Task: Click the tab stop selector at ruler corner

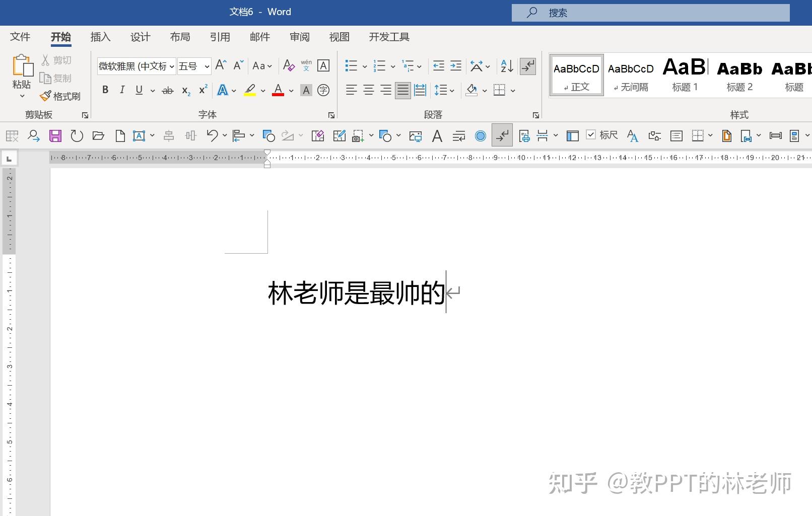Action: [9, 159]
